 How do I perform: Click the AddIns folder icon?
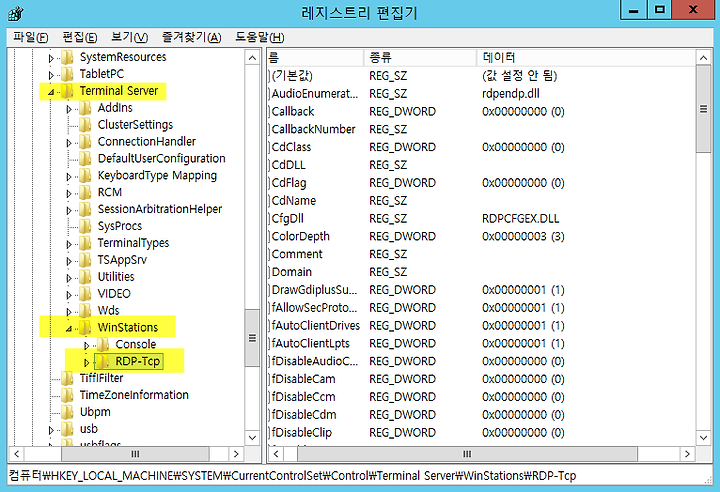click(x=85, y=108)
